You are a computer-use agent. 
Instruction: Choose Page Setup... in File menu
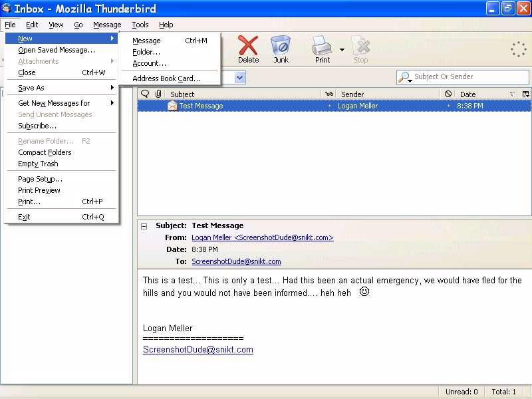[61, 179]
